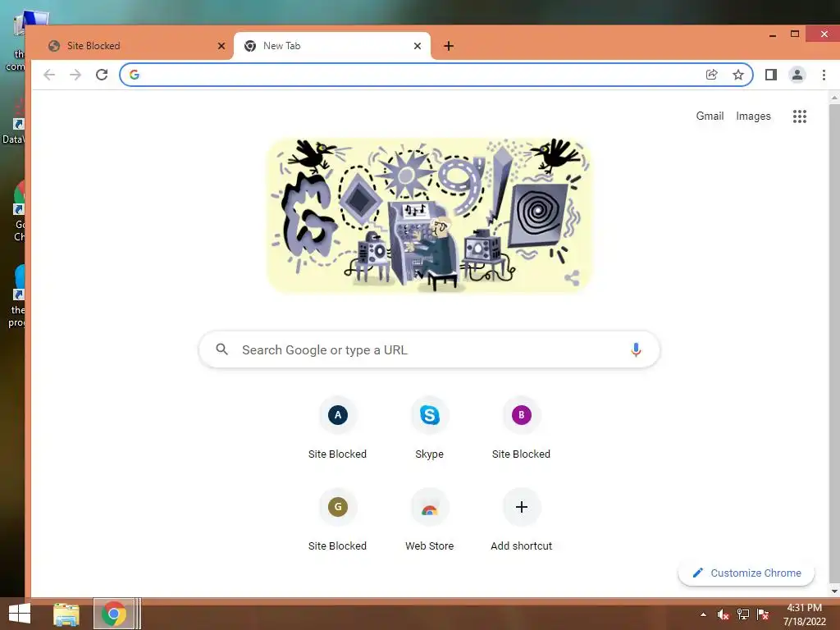Click the Google Doodle image
The image size is (840, 630).
click(429, 216)
